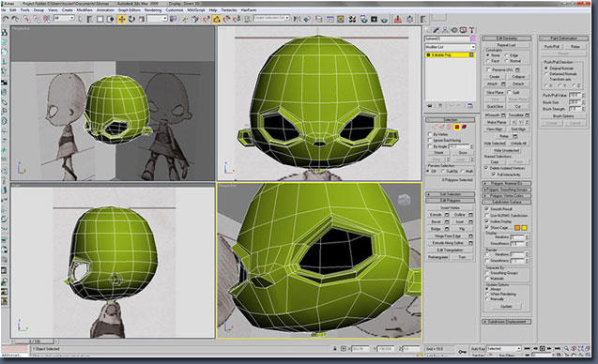Open the Tools menu

(x=24, y=10)
